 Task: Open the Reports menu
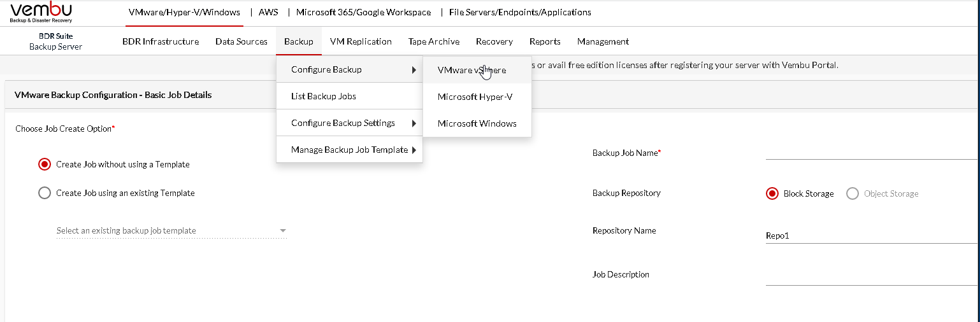(x=545, y=41)
